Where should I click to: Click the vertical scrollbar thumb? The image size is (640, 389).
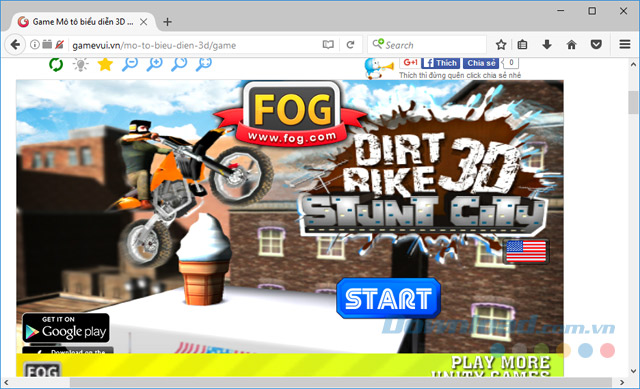pos(633,102)
